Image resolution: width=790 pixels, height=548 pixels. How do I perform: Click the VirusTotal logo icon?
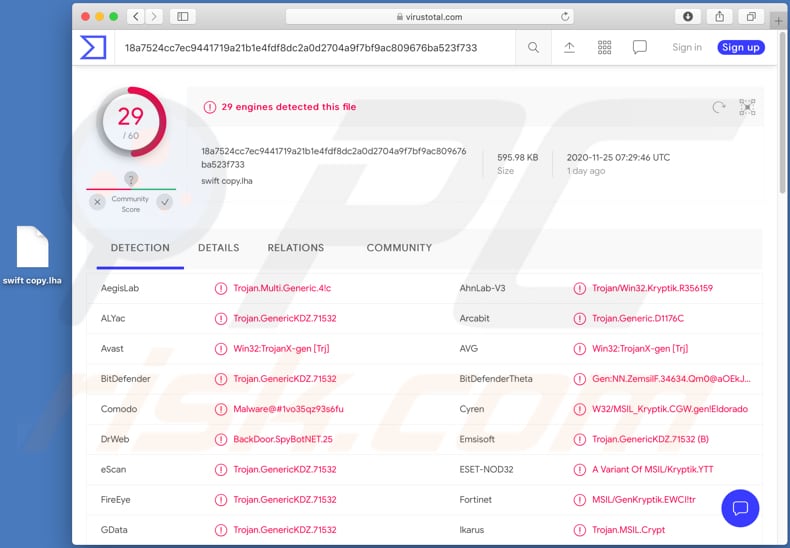click(93, 47)
